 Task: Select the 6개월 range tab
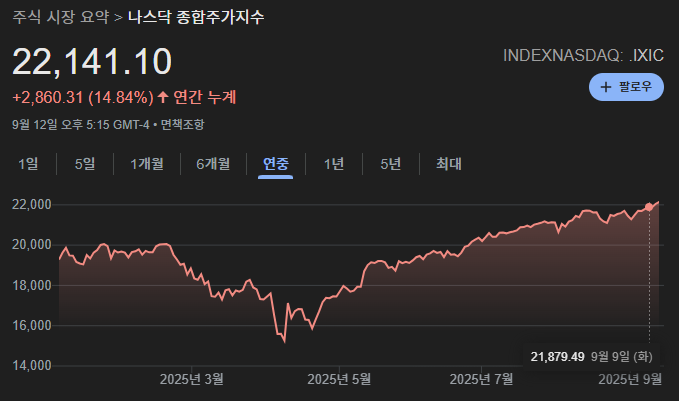(212, 164)
